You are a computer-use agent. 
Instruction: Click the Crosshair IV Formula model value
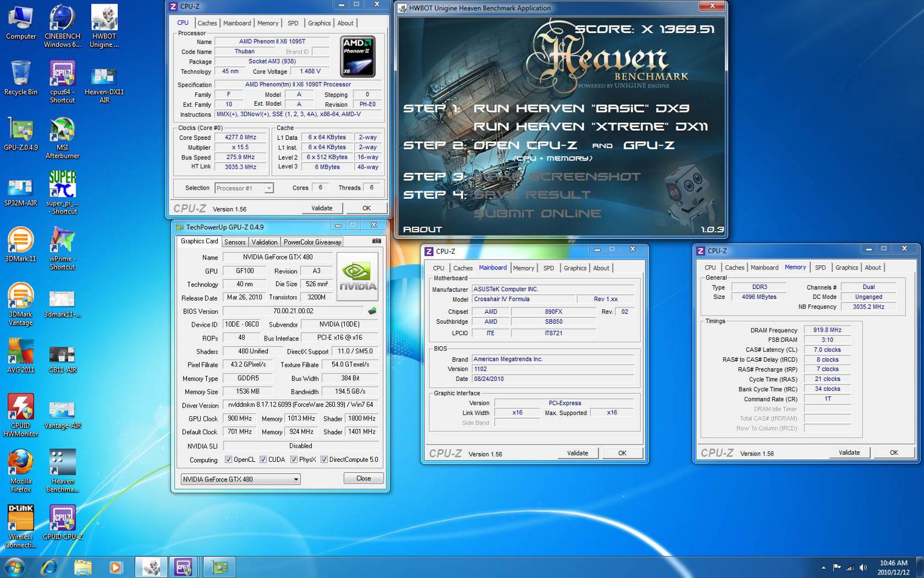524,299
